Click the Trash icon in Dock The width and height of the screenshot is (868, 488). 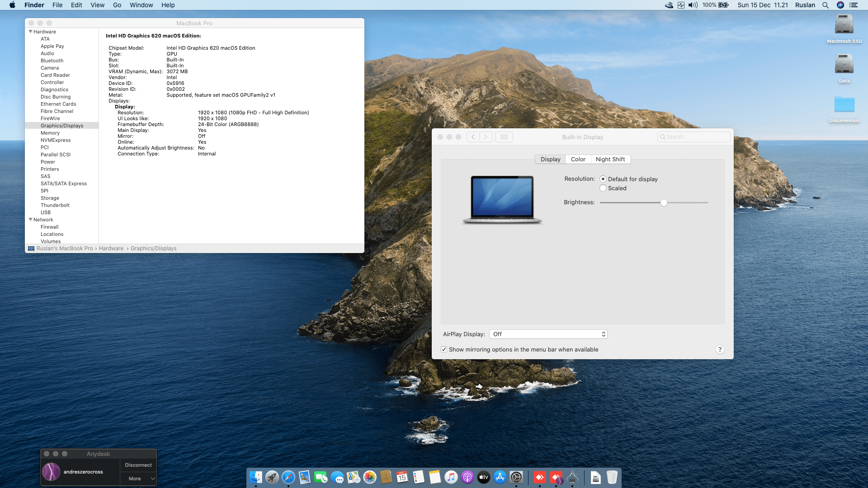[x=612, y=477]
